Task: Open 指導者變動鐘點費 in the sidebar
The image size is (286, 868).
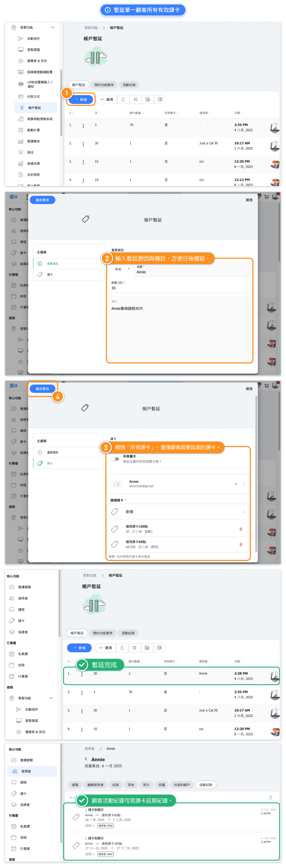Action: pos(40,72)
